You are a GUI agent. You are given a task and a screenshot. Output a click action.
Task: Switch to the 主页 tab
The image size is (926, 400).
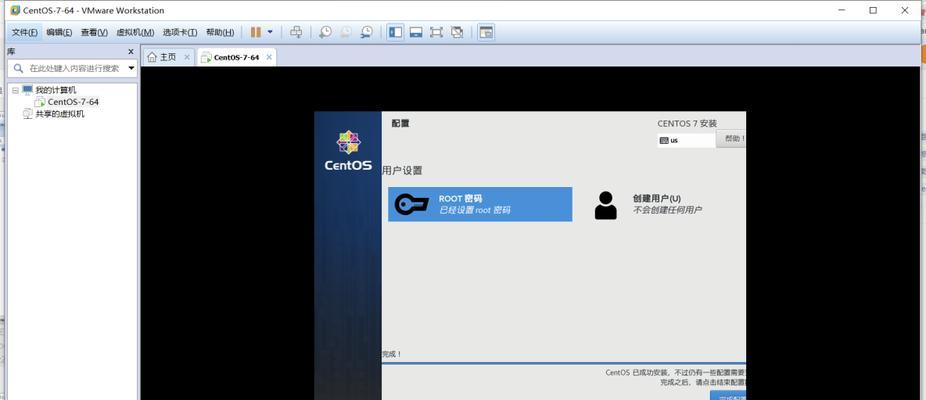(168, 57)
